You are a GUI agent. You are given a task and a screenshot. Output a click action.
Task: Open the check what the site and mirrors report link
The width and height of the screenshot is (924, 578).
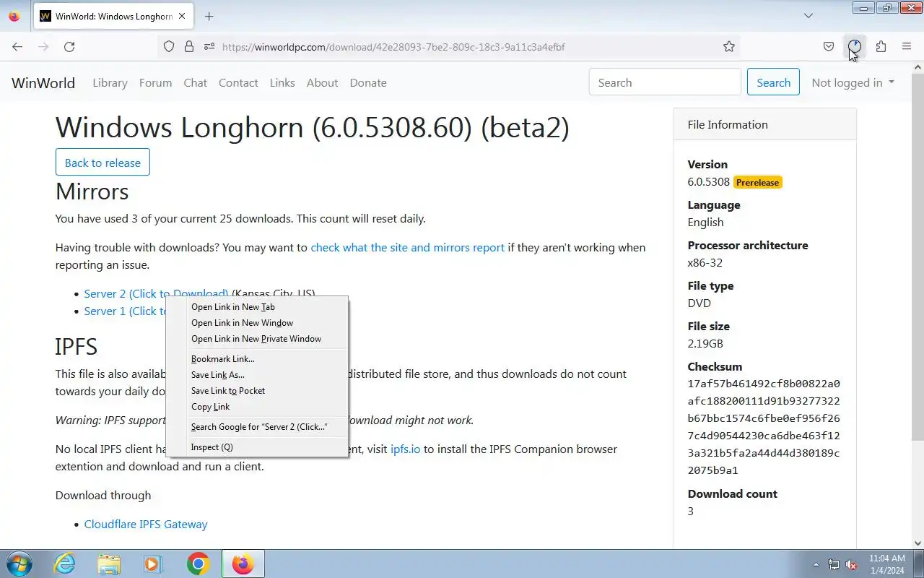tap(407, 247)
